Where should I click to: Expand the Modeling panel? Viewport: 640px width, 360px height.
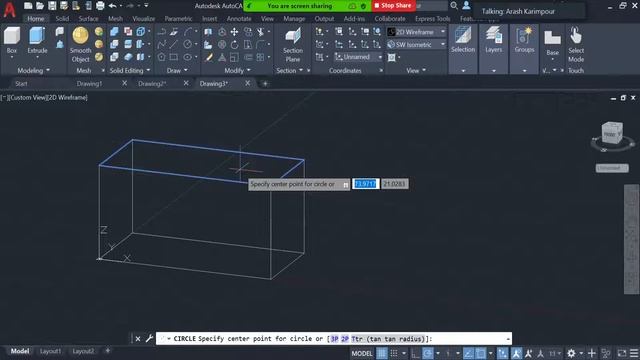(33, 71)
